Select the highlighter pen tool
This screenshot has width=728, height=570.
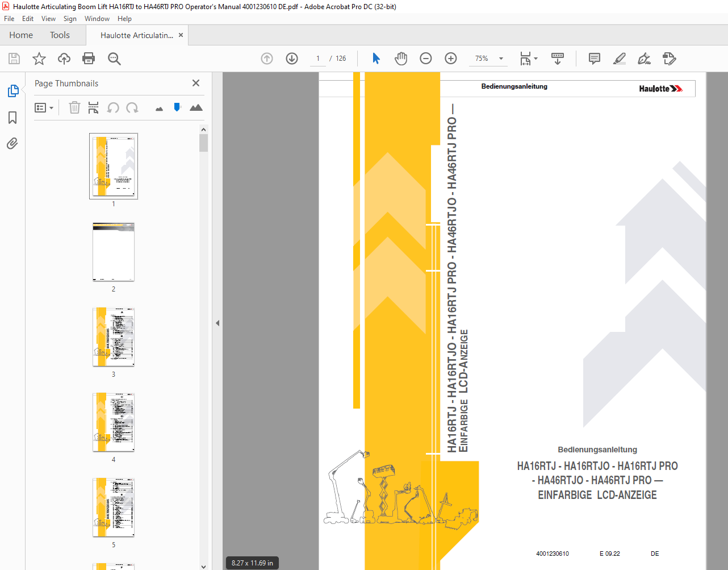(x=620, y=59)
